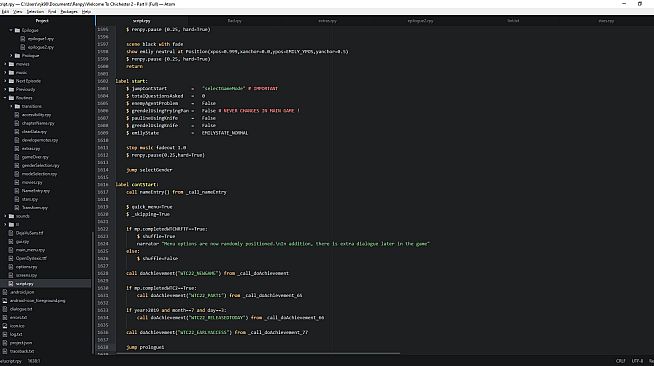Click the CRLF line ending selector
The width and height of the screenshot is (654, 366).
[620, 361]
